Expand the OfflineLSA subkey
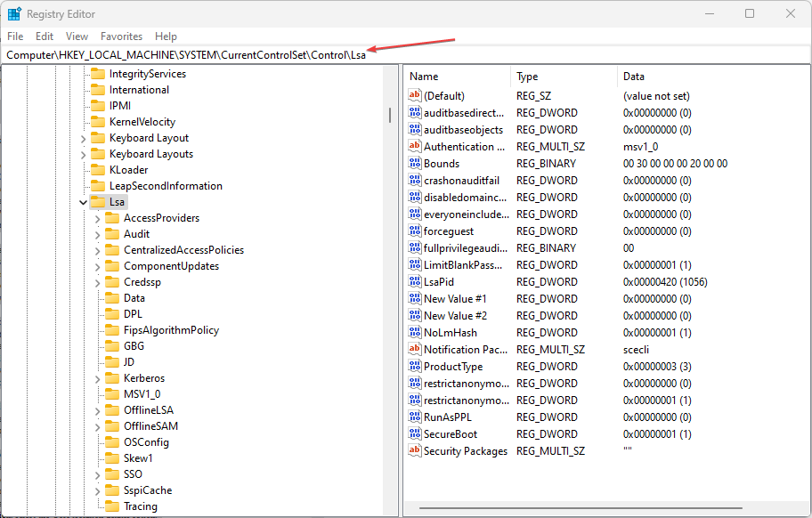 point(97,411)
